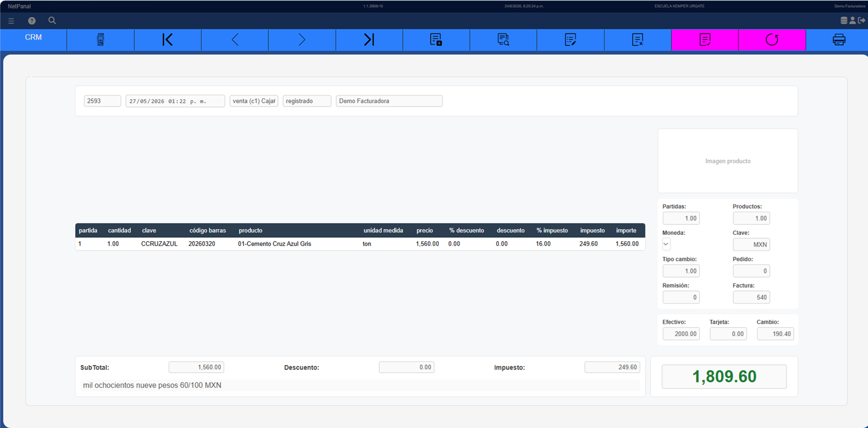The image size is (868, 428).
Task: Click the SubTotal field 1,560.00
Action: [x=196, y=367]
